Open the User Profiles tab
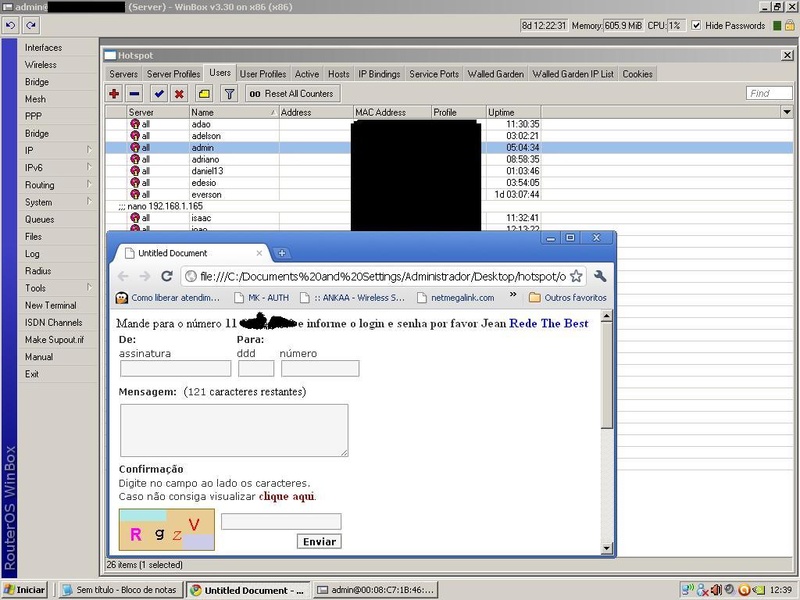800x600 pixels. (x=263, y=74)
